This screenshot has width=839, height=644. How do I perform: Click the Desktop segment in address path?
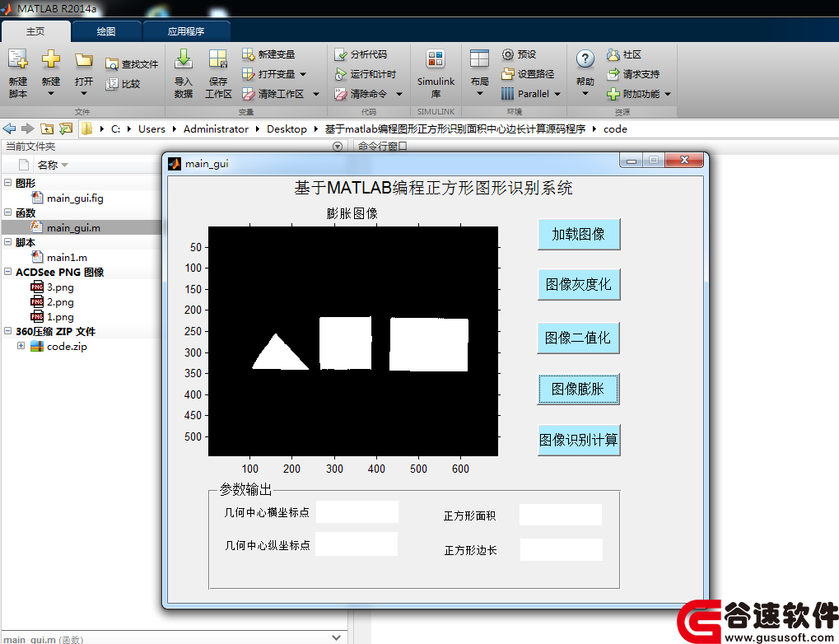click(287, 129)
